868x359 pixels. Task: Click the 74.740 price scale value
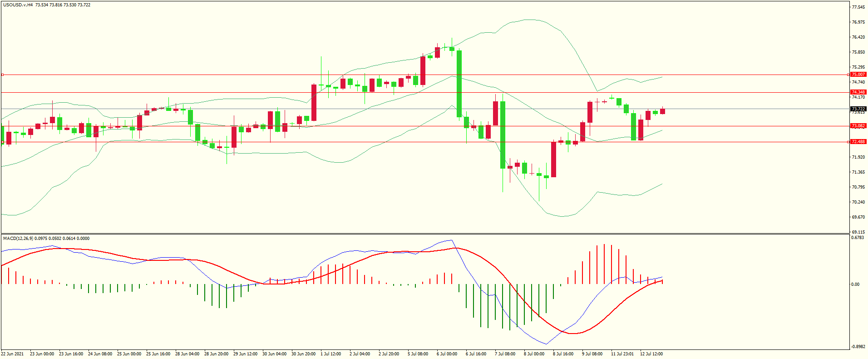[x=858, y=82]
